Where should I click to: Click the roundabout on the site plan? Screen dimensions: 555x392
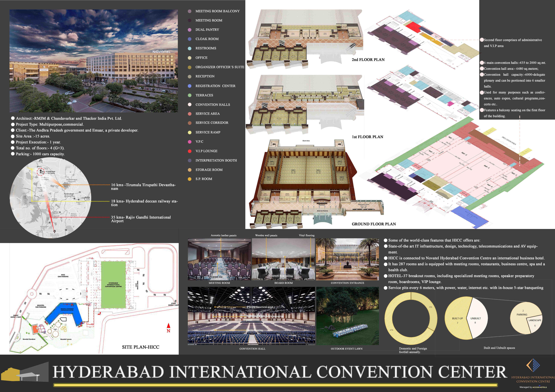pyautogui.click(x=32, y=294)
